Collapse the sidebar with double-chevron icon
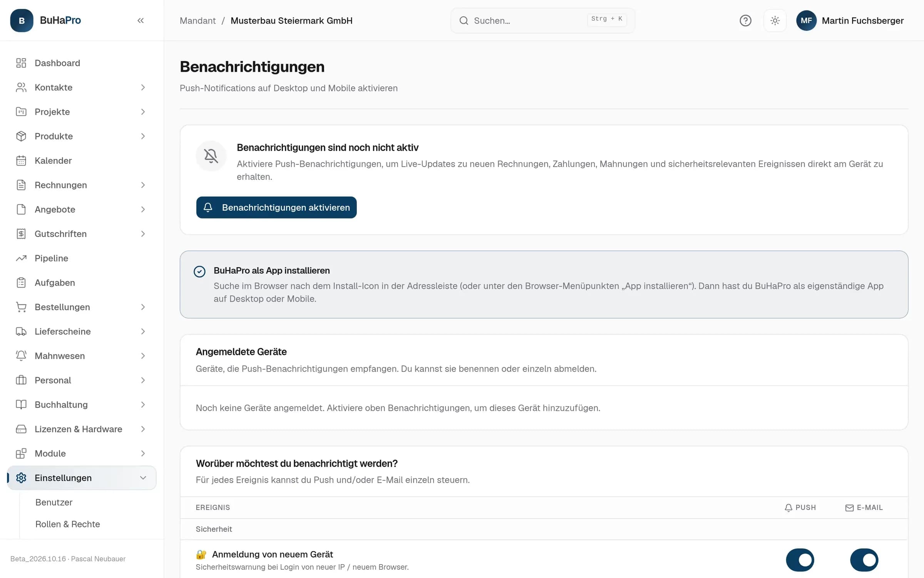Screen dimensions: 924x578 point(141,20)
